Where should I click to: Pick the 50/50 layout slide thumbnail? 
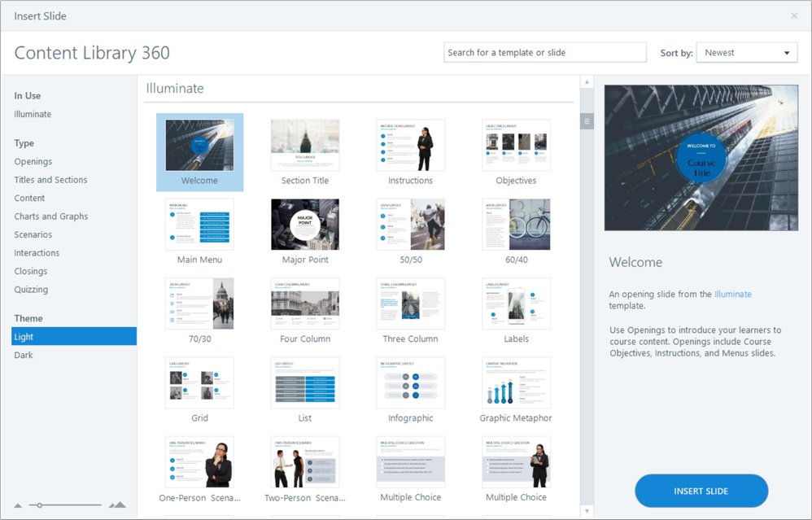coord(411,225)
